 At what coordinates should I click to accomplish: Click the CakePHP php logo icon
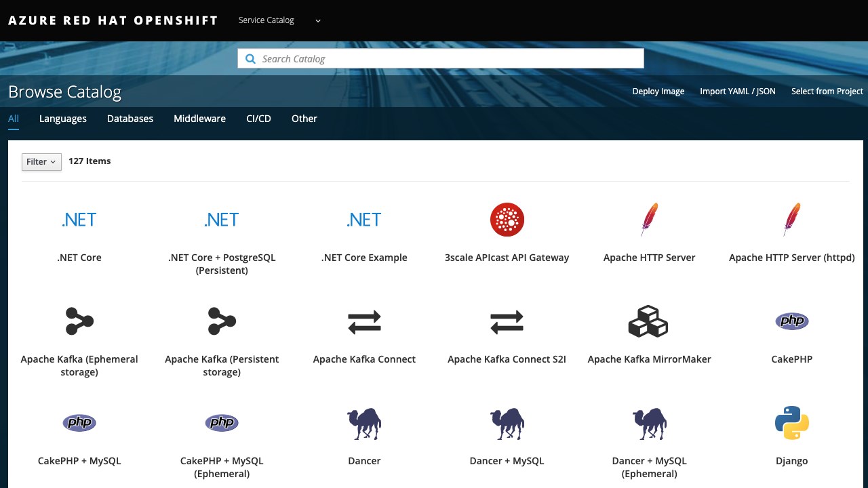(792, 321)
